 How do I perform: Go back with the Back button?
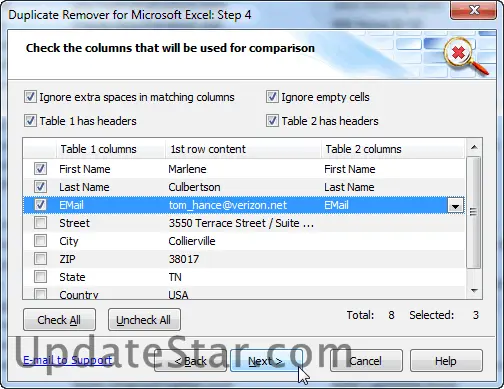pyautogui.click(x=190, y=361)
